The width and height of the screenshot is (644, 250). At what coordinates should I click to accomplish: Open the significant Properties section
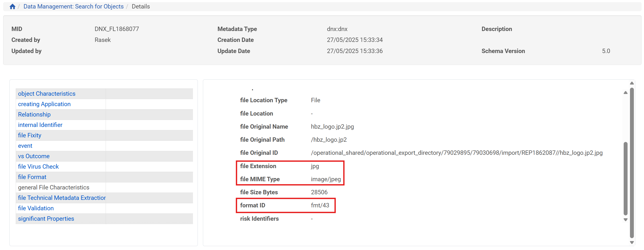[46, 219]
